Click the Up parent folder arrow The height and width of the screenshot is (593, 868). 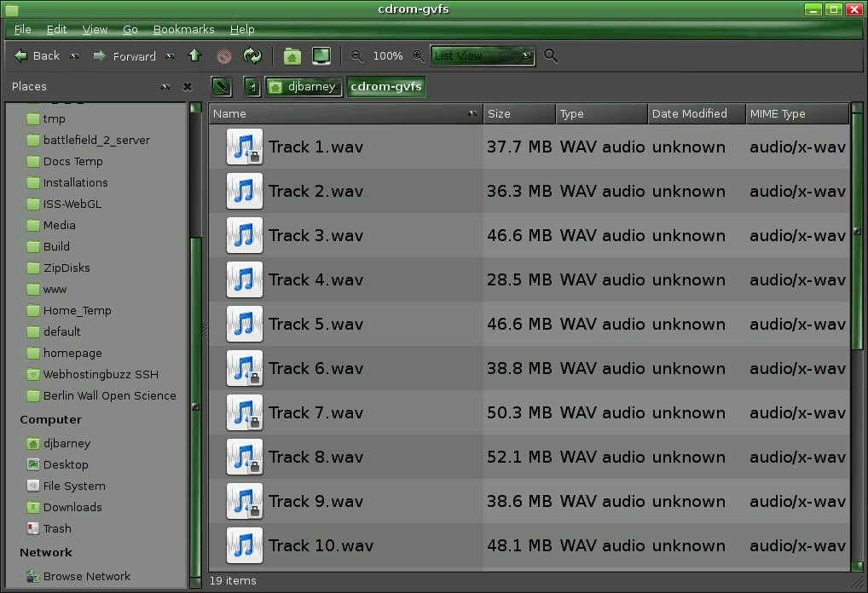point(194,56)
